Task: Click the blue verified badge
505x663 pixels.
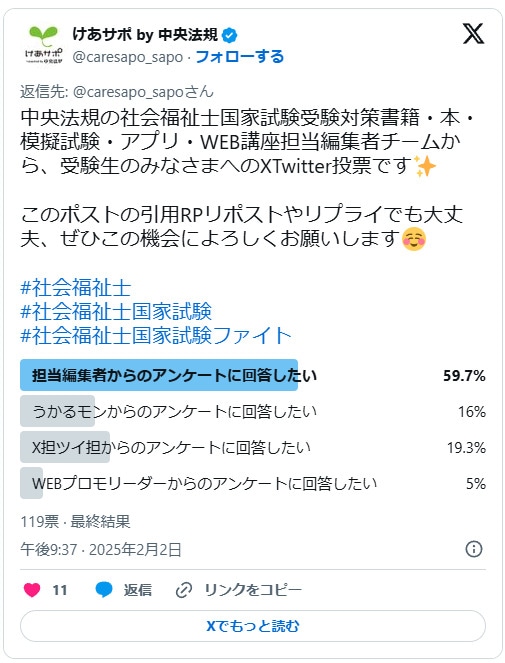Action: click(229, 35)
